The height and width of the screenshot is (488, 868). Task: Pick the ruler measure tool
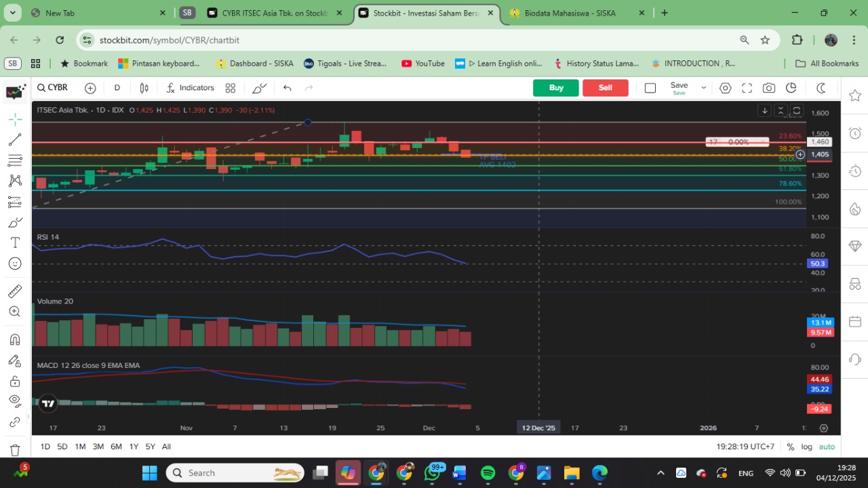coord(15,291)
